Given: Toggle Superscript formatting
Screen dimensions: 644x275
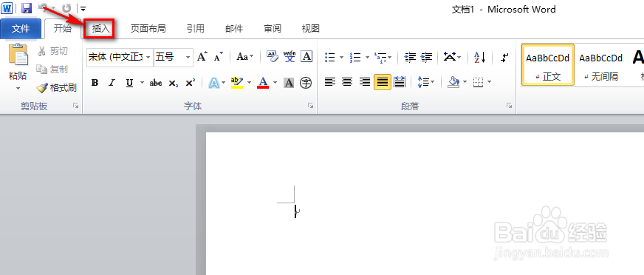Looking at the screenshot, I should point(190,83).
